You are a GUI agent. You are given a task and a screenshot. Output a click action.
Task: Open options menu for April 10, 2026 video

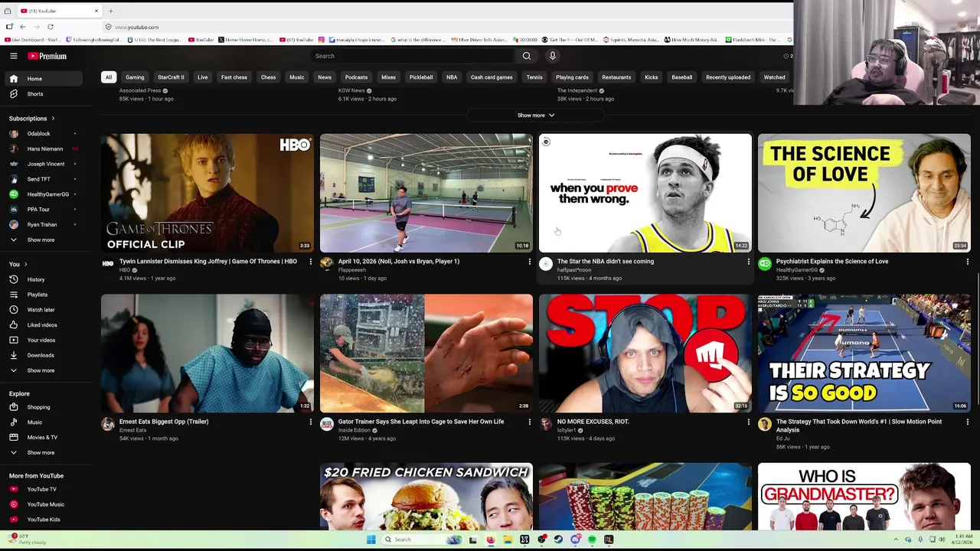[529, 262]
